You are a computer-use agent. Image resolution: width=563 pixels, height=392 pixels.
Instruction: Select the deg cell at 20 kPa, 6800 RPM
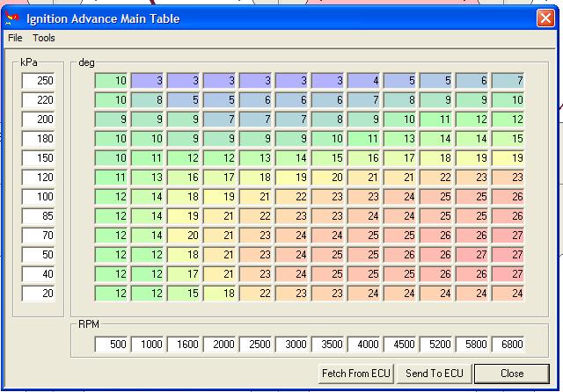point(508,294)
